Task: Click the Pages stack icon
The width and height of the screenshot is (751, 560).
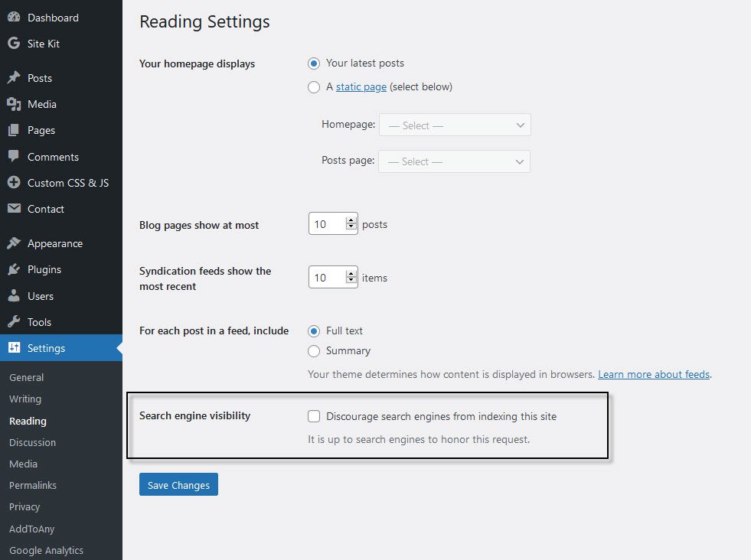Action: point(14,130)
